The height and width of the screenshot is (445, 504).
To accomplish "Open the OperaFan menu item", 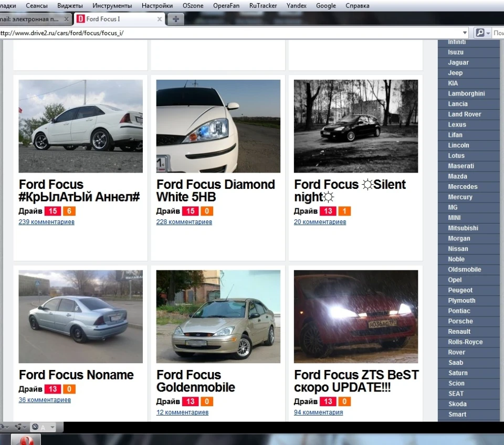I will pos(226,6).
